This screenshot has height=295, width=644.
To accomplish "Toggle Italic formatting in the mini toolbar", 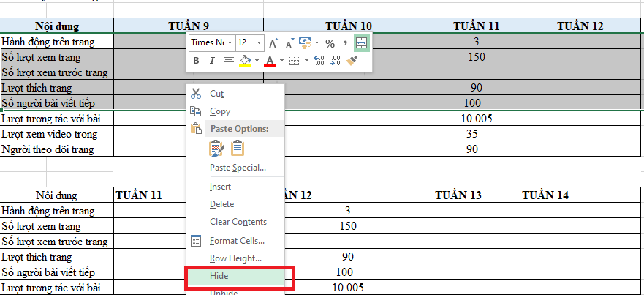I will 212,61.
